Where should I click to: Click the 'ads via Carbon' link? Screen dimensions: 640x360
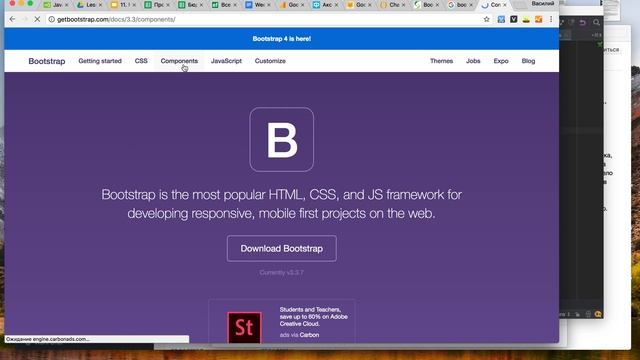[x=300, y=335]
